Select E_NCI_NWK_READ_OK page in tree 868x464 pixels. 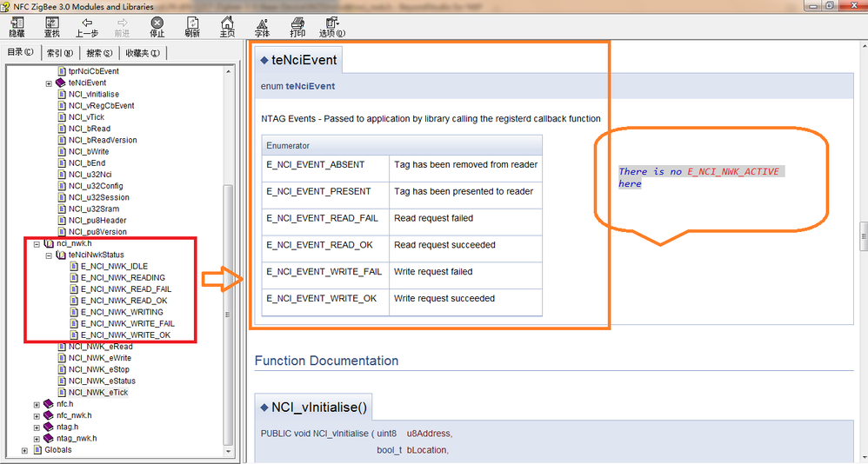pyautogui.click(x=124, y=301)
